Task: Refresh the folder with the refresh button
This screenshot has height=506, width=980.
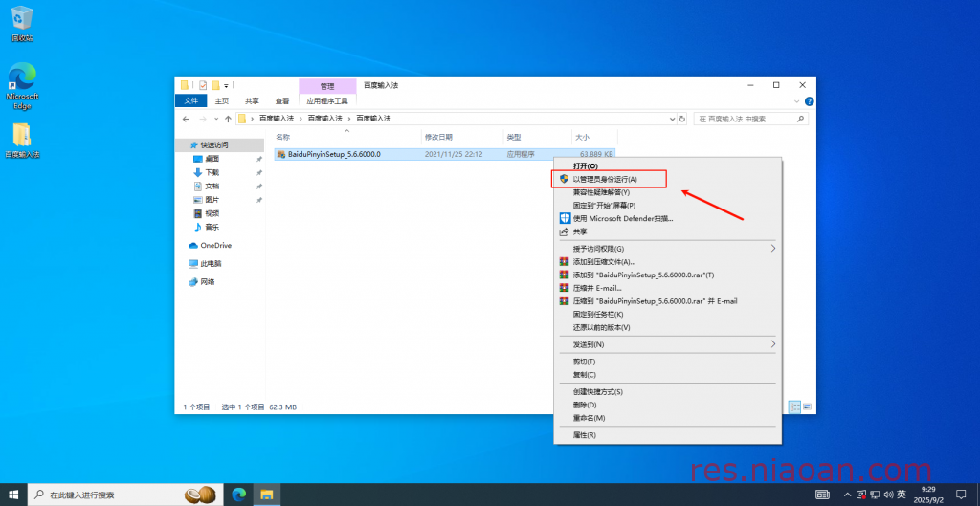Action: click(x=681, y=119)
